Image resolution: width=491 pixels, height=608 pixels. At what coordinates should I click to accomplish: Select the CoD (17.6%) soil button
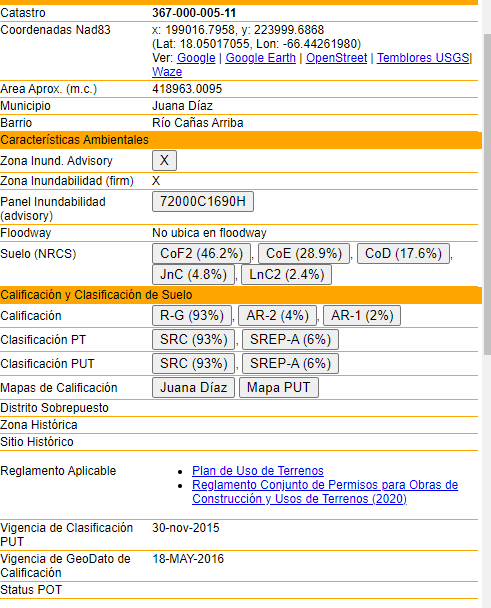[x=403, y=254]
